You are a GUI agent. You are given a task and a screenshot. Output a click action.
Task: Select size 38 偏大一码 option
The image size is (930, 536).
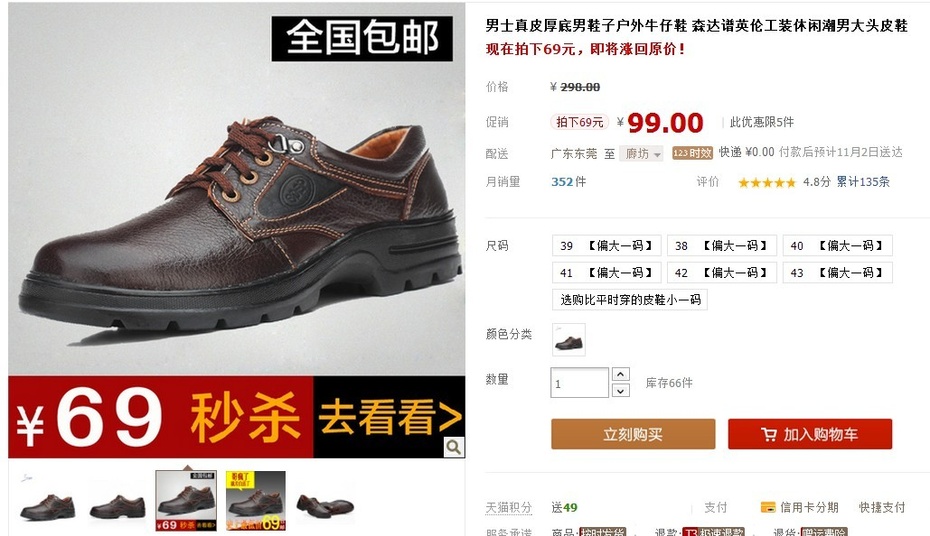click(722, 245)
